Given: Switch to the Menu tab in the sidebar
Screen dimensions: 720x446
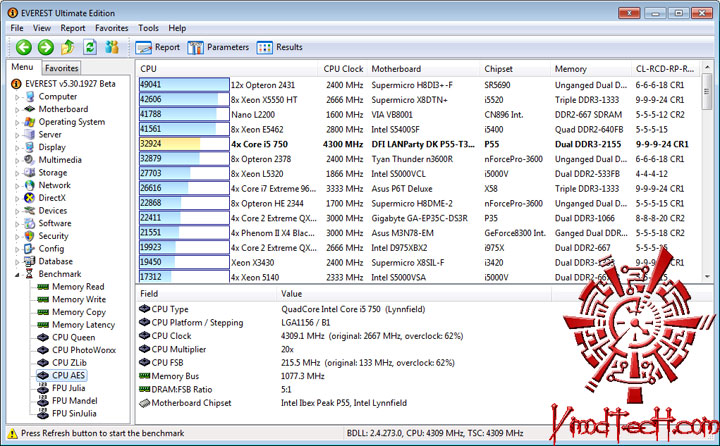Looking at the screenshot, I should tap(22, 67).
